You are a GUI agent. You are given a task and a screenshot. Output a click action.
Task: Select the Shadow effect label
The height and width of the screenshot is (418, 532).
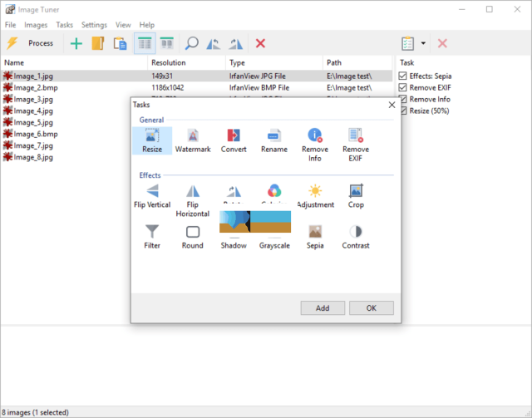point(234,246)
